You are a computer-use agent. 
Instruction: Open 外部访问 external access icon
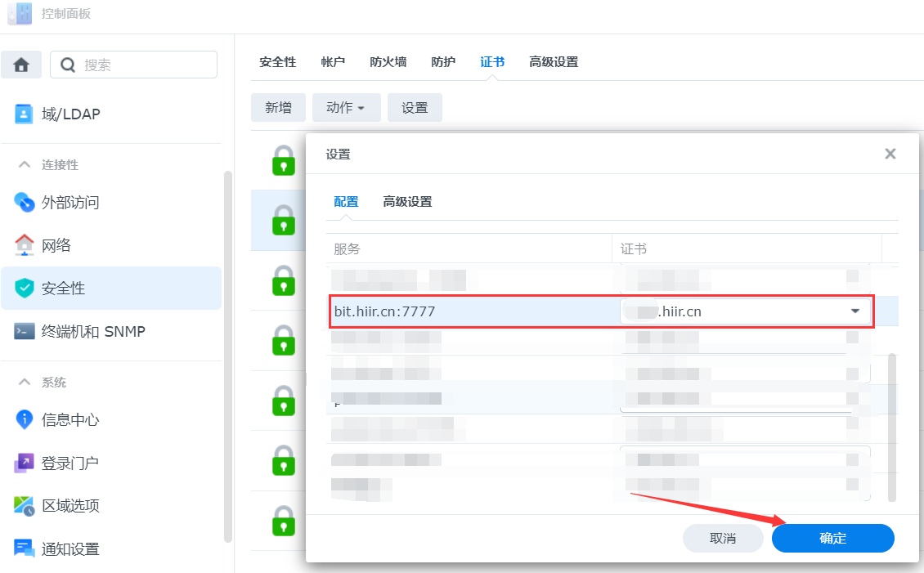coord(25,202)
